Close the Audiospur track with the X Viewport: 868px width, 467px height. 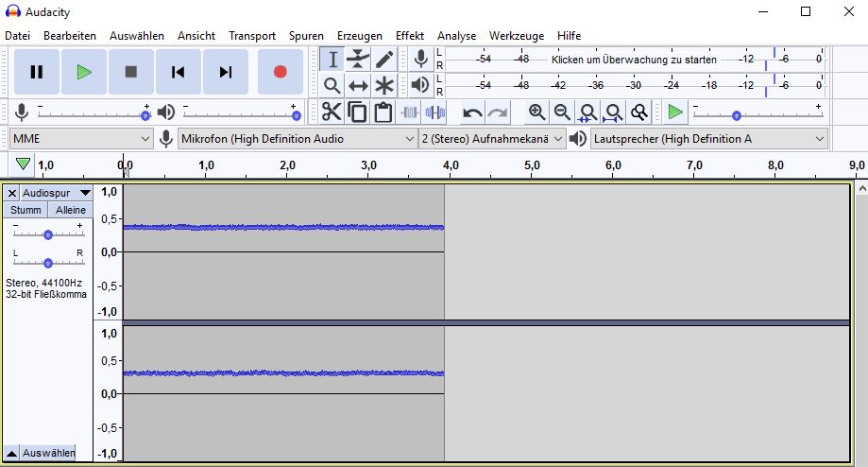pos(11,193)
